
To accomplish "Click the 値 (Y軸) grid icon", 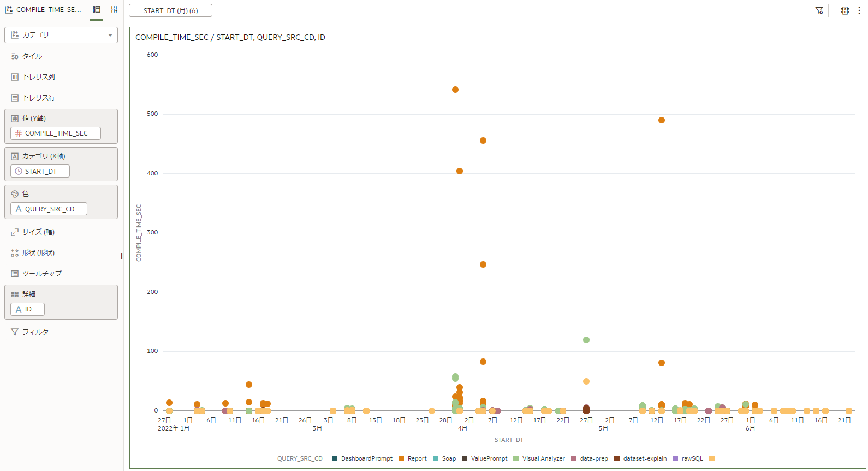I will 15,119.
